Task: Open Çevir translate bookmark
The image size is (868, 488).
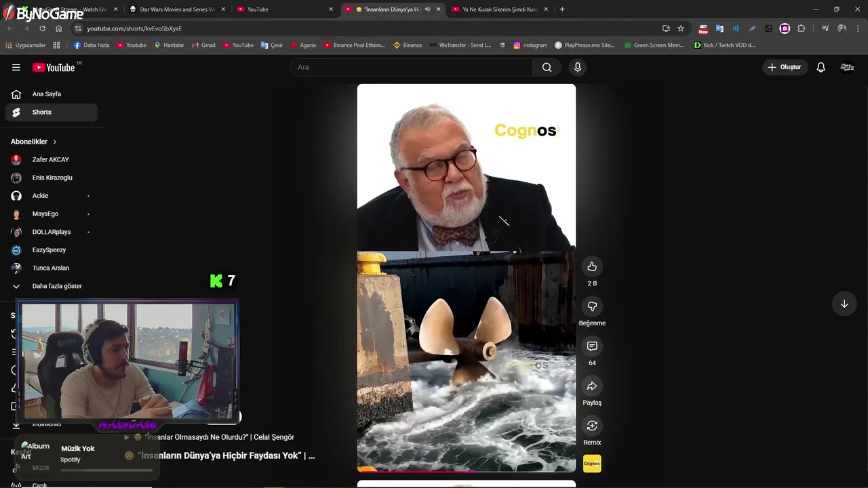Action: [x=272, y=45]
